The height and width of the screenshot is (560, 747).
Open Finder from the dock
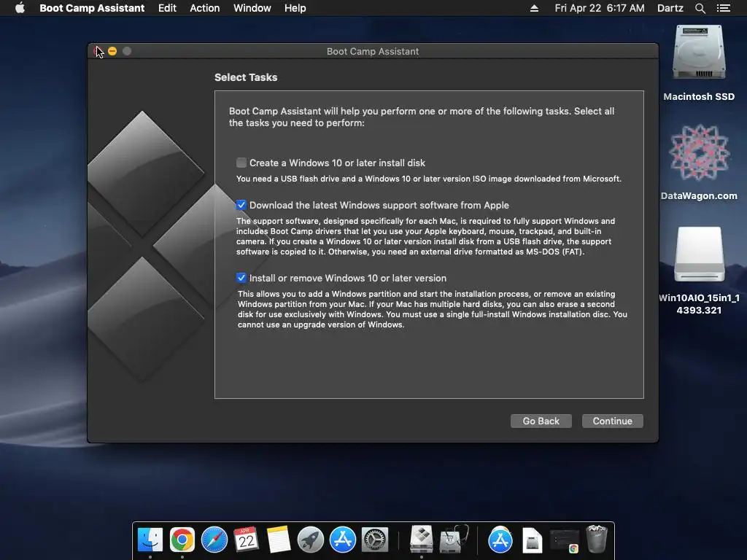(x=150, y=540)
